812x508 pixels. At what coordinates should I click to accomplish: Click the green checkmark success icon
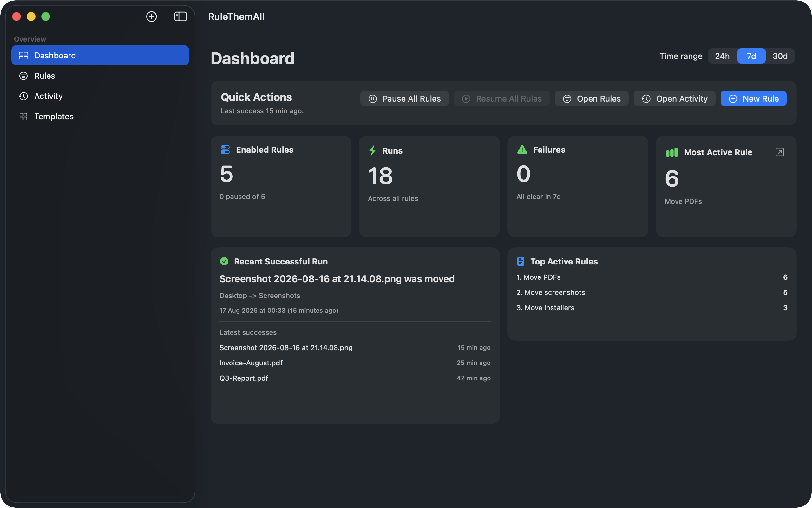224,261
